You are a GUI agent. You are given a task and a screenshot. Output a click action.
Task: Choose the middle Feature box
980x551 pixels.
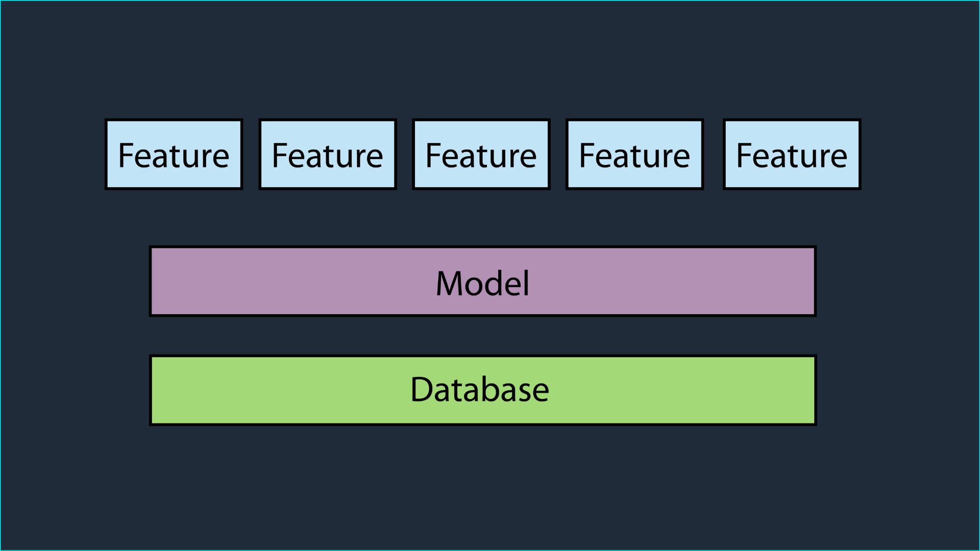coord(481,154)
